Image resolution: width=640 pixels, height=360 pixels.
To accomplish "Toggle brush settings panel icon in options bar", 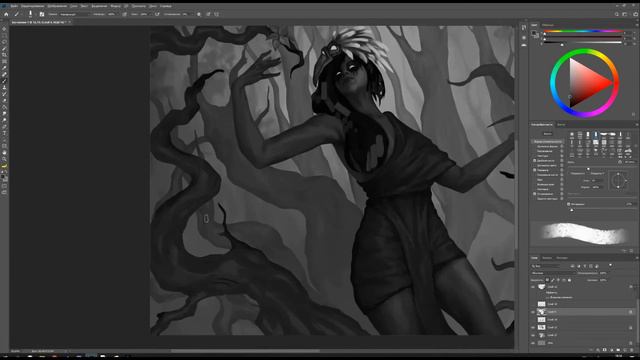I will pyautogui.click(x=42, y=14).
